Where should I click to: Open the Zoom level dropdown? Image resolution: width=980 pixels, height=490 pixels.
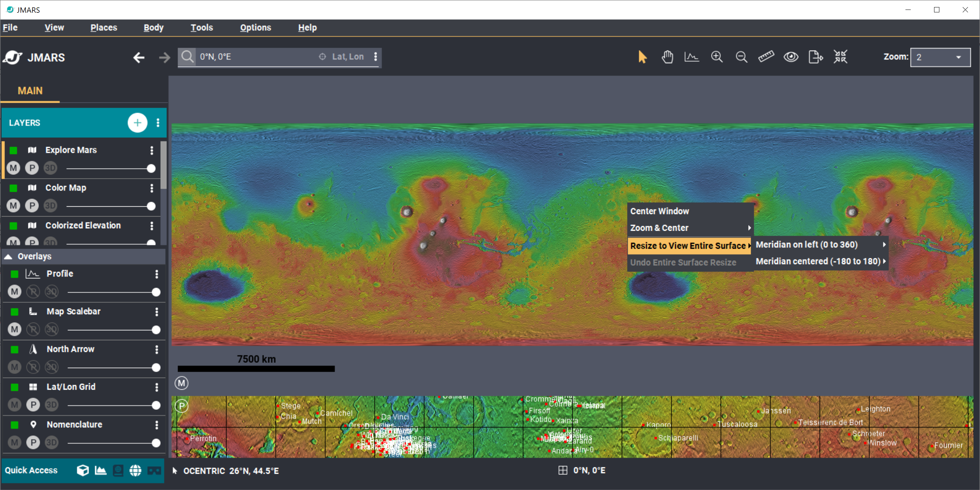pos(940,57)
